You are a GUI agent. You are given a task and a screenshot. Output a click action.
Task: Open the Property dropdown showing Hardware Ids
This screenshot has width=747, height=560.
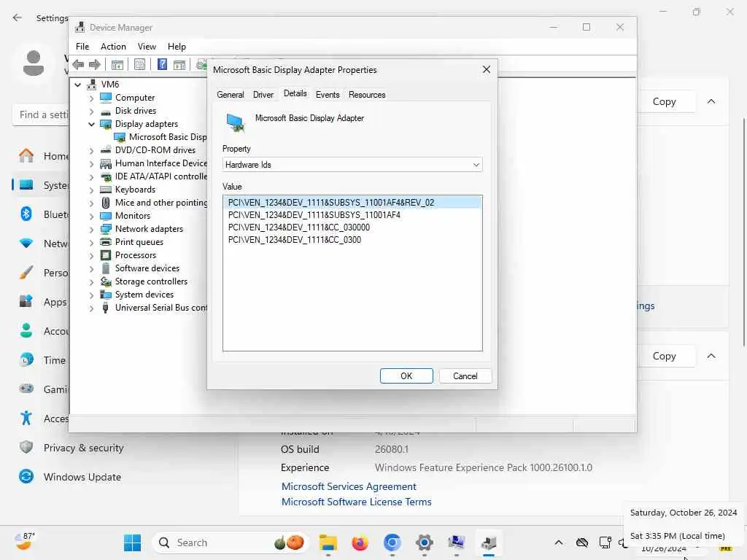[x=352, y=165]
